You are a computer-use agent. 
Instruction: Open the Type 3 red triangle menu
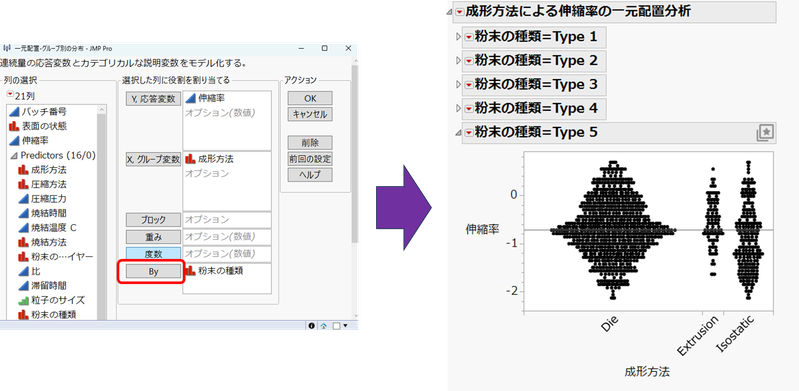coord(468,84)
